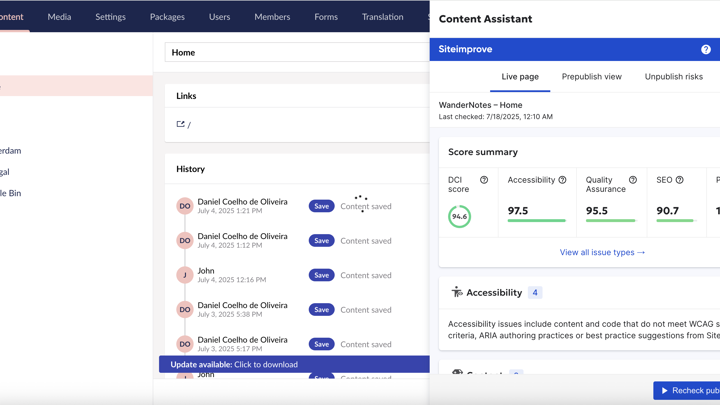This screenshot has height=405, width=720.
Task: Click the Siteimprove help question mark icon
Action: (x=706, y=49)
